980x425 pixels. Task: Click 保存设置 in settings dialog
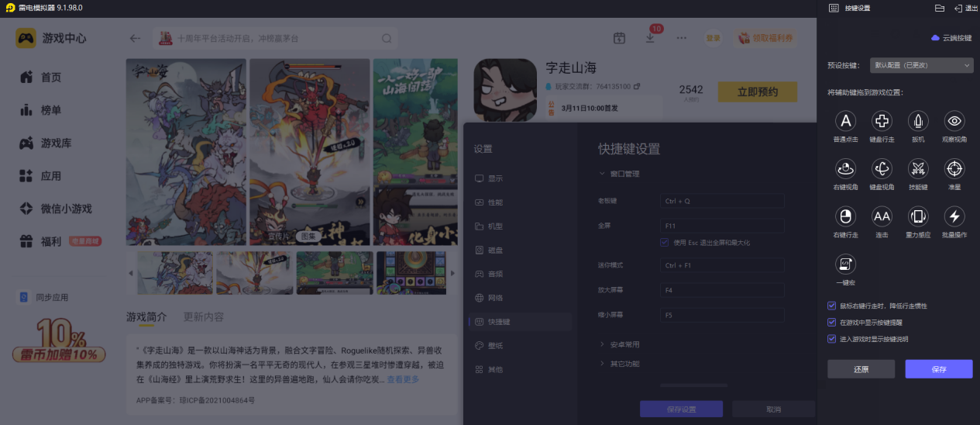tap(681, 409)
